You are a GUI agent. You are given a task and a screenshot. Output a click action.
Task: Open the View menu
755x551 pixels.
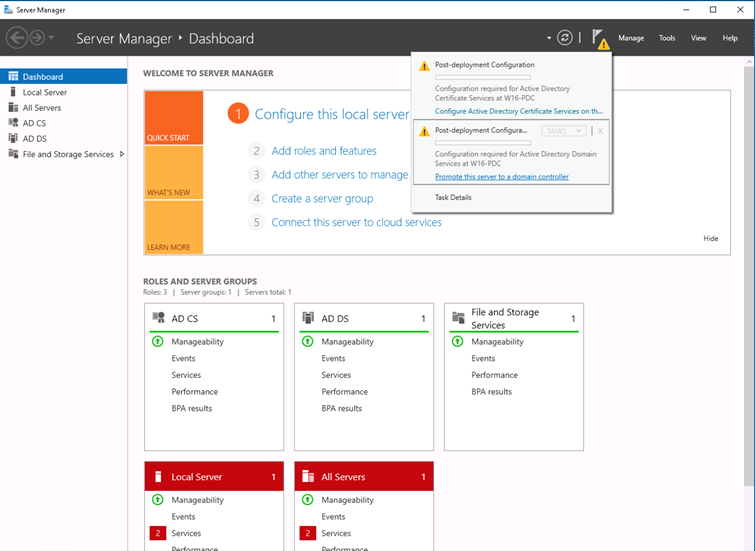tap(698, 38)
